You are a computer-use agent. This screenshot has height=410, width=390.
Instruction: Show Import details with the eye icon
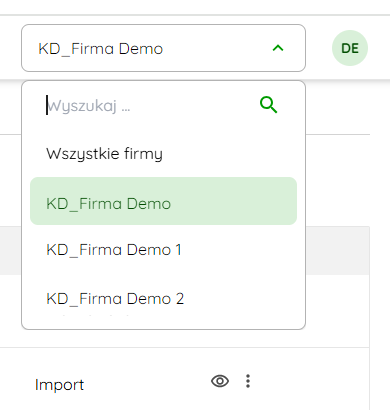coord(220,381)
